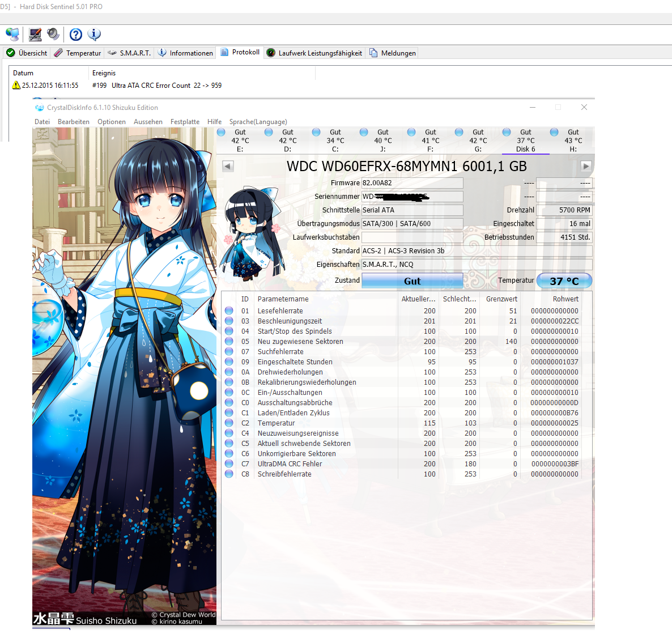
Task: Open the Sprache(Language) menu
Action: [x=258, y=122]
